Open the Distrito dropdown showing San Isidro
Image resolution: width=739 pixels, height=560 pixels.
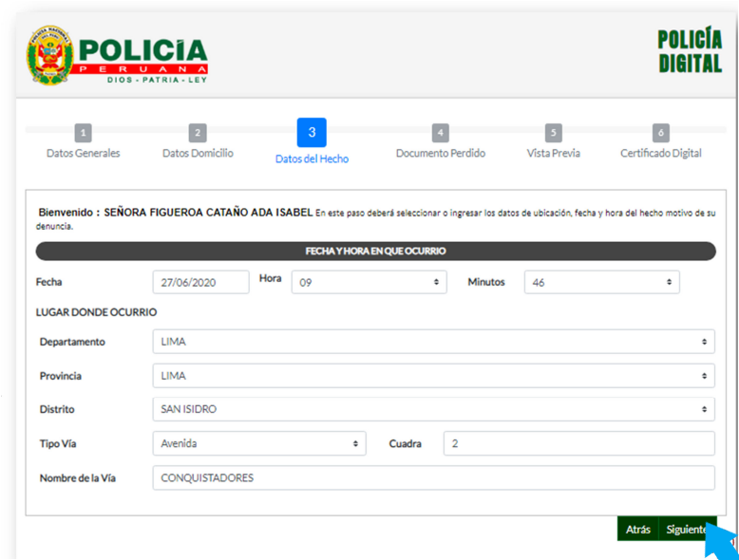tap(433, 410)
